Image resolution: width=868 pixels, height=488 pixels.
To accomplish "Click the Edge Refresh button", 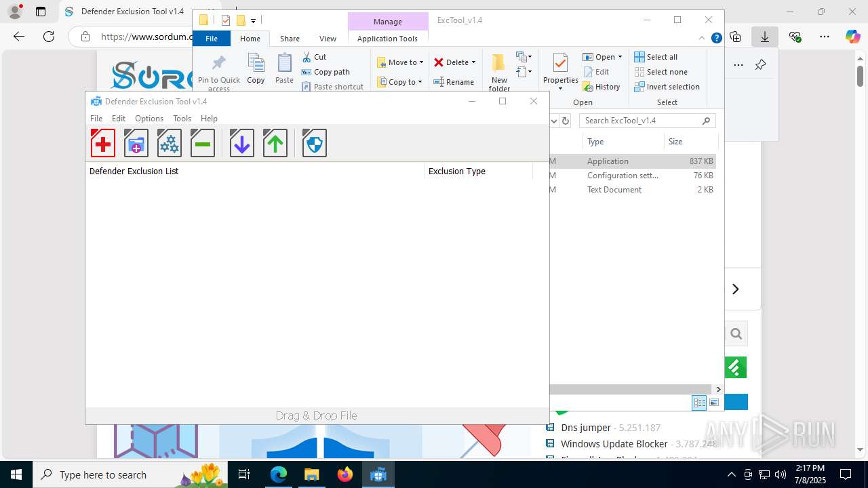I will click(x=49, y=37).
